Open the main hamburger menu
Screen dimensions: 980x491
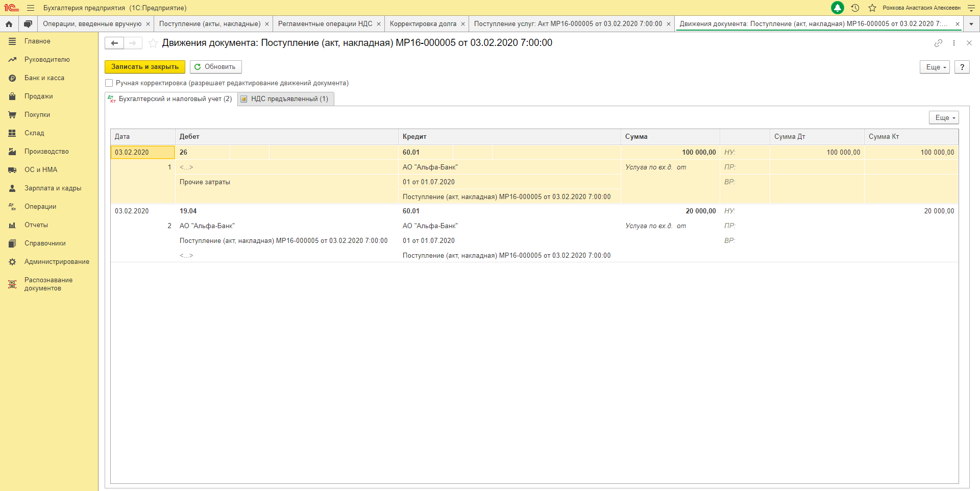coord(31,8)
